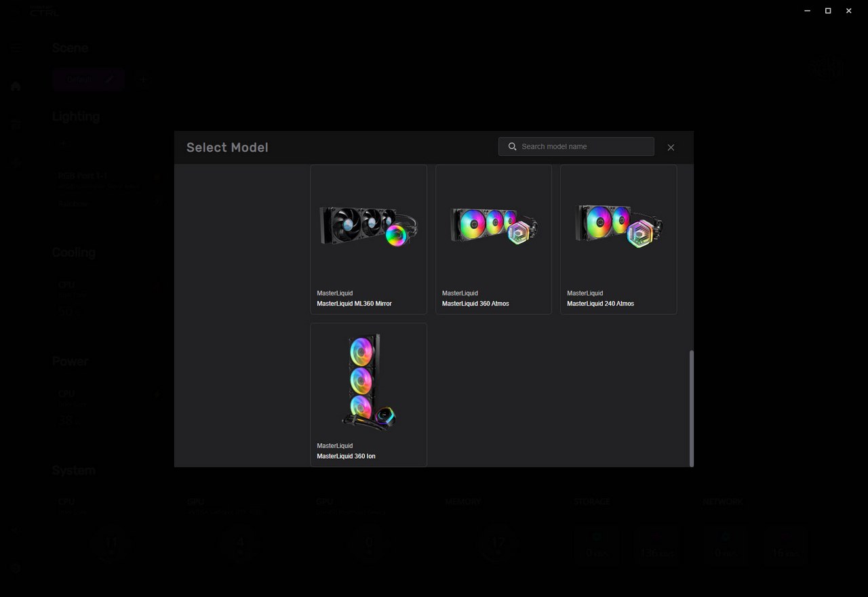The width and height of the screenshot is (868, 597).
Task: Click the Default scene button
Action: coord(88,79)
